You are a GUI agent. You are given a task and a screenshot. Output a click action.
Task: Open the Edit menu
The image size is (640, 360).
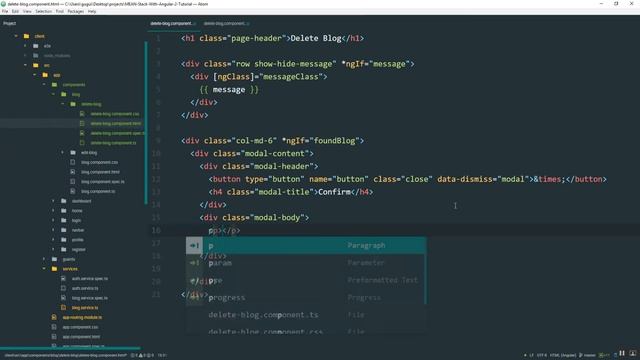[16, 11]
